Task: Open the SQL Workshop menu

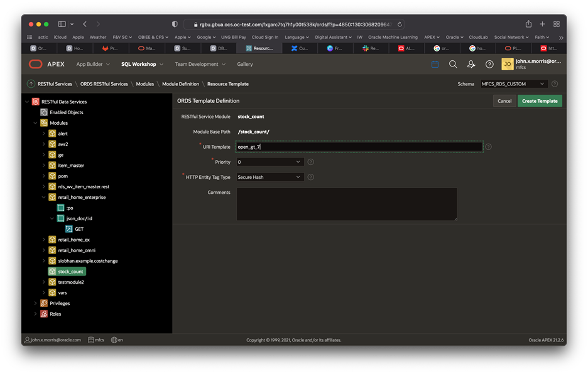Action: coord(139,63)
